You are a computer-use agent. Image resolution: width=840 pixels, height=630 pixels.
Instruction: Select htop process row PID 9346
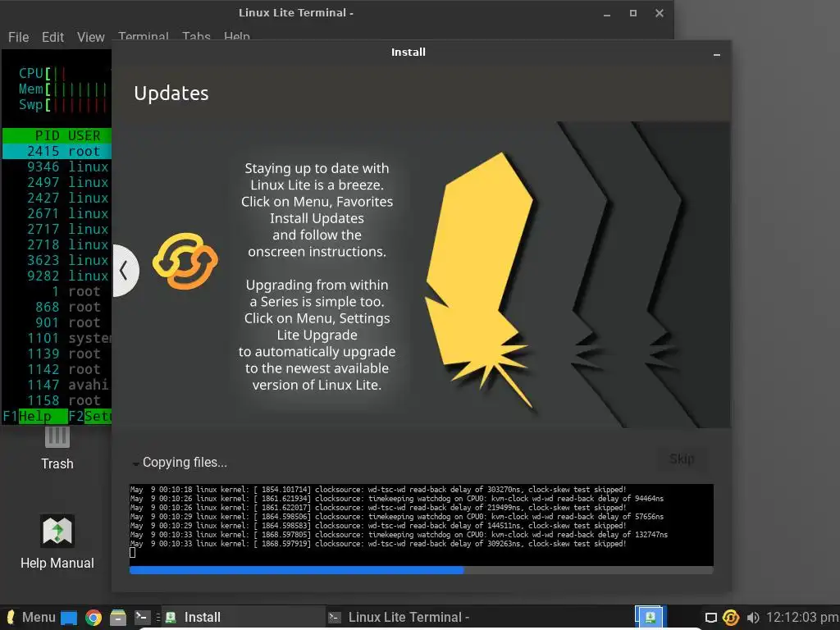tap(57, 167)
